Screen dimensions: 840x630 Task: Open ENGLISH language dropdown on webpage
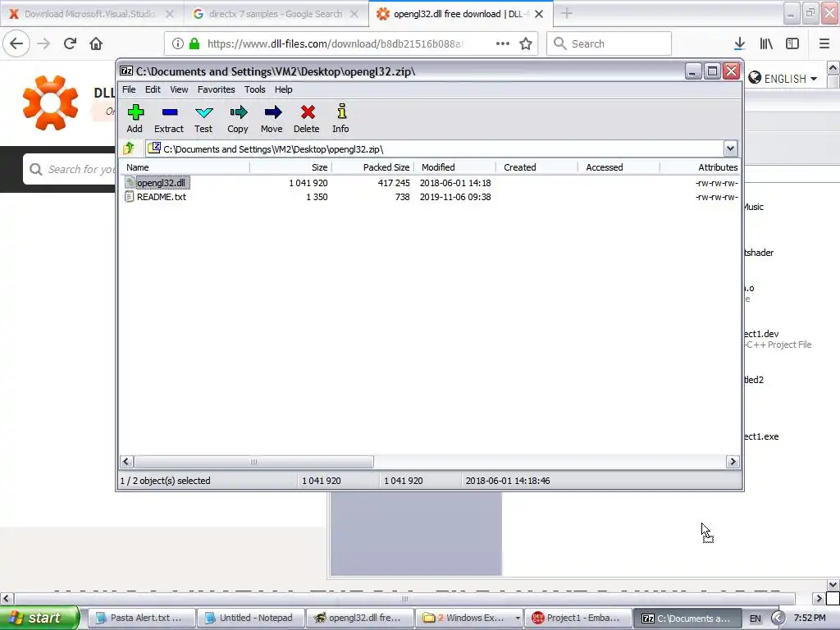783,79
